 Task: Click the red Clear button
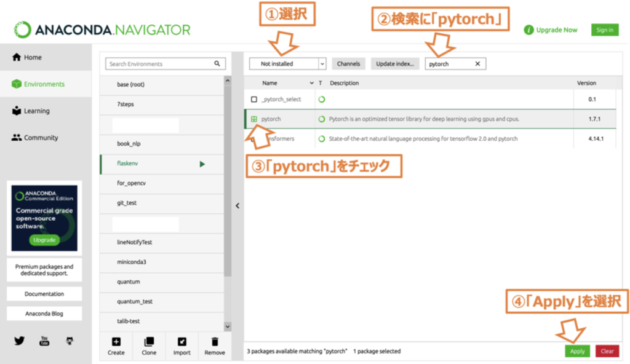coord(607,351)
